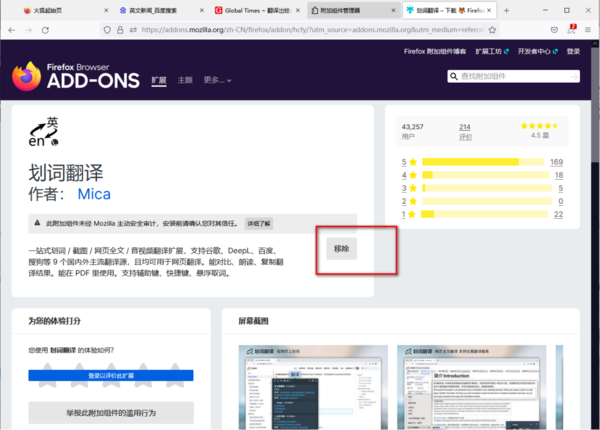Click the 移除 button
This screenshot has height=430, width=600.
pyautogui.click(x=342, y=248)
